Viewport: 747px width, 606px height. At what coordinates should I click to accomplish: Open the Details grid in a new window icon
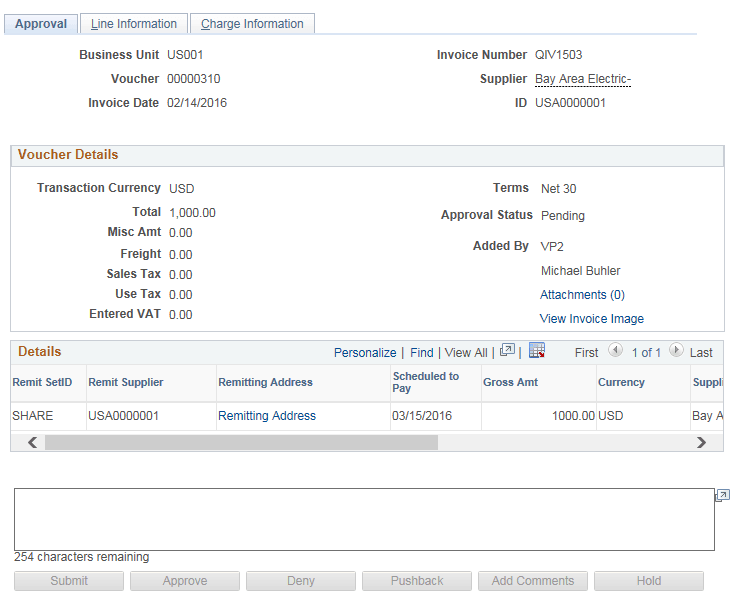click(507, 350)
